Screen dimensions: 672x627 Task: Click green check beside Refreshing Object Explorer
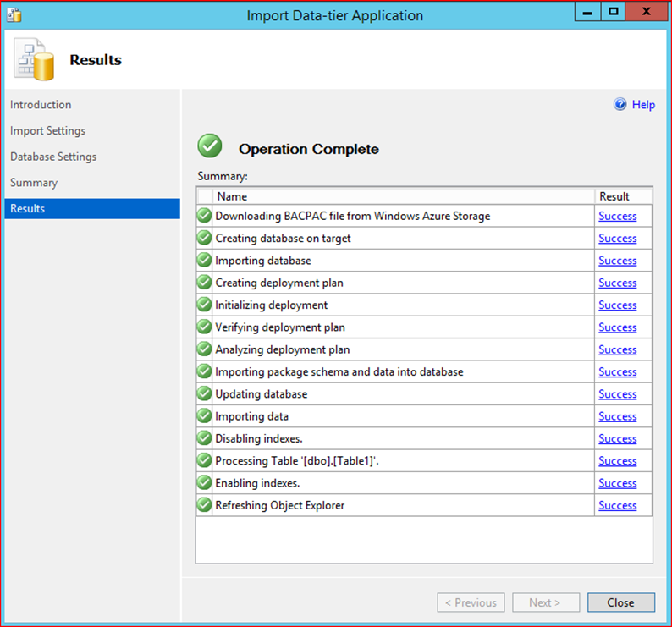pyautogui.click(x=205, y=505)
